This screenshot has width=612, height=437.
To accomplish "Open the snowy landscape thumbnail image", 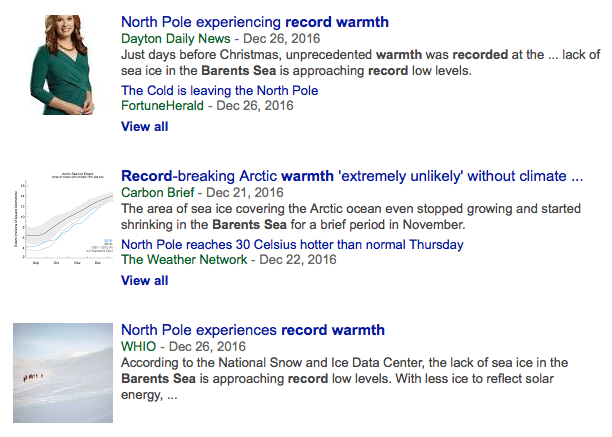I will tap(63, 373).
